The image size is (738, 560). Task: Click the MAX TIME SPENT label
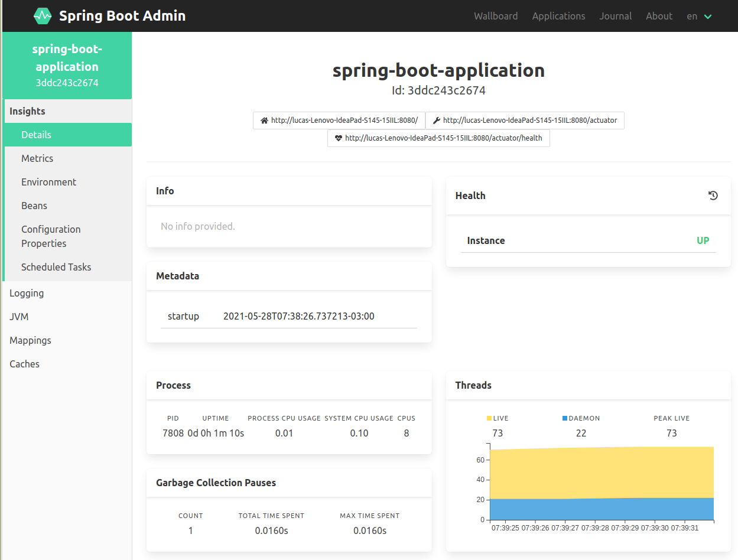click(370, 516)
